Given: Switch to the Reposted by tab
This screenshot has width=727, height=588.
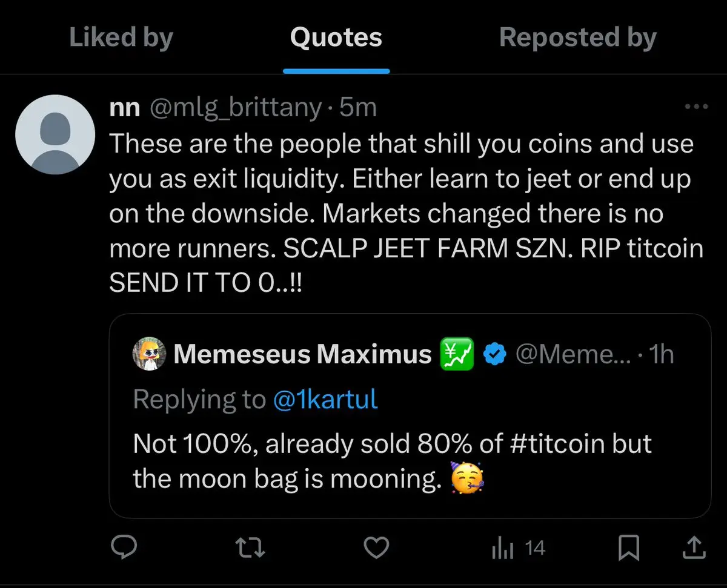Looking at the screenshot, I should 577,38.
